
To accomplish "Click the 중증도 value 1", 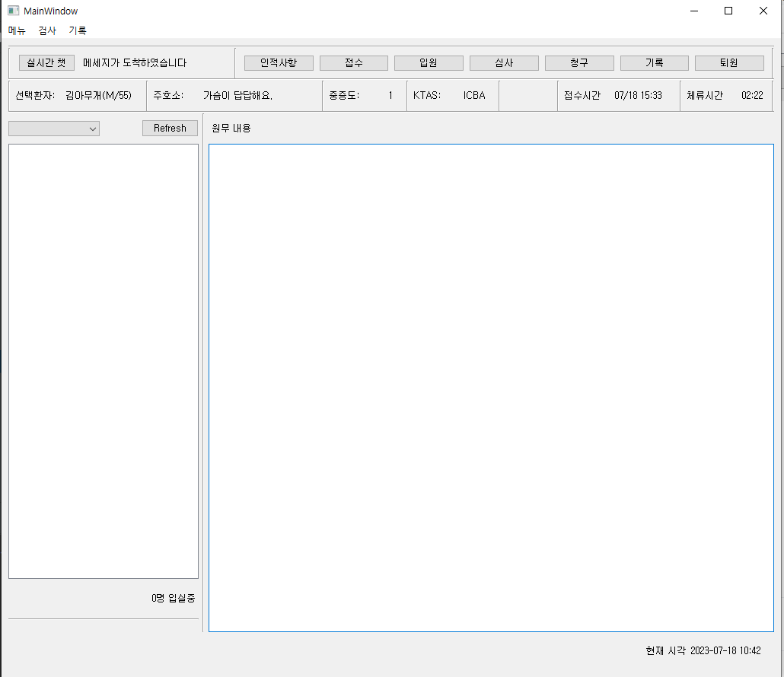I will pyautogui.click(x=390, y=95).
